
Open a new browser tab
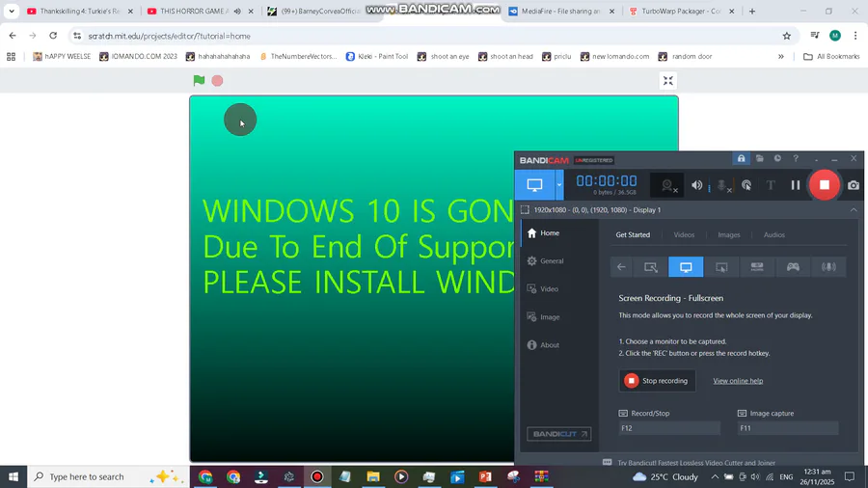click(751, 11)
